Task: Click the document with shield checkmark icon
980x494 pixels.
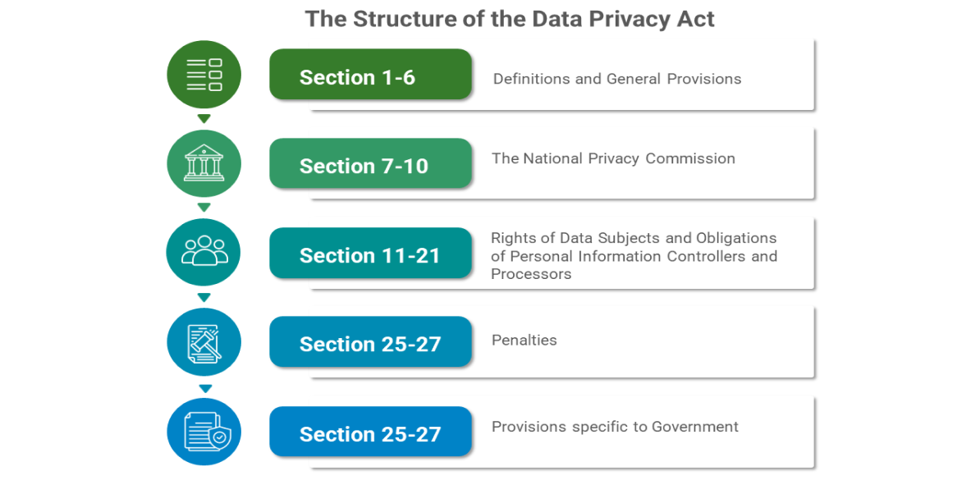Action: tap(204, 432)
